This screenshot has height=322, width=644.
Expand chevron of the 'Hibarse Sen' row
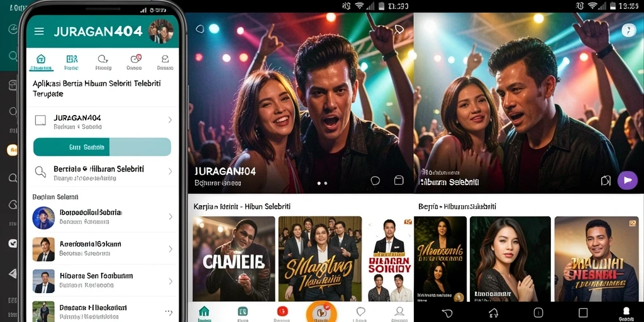170,281
